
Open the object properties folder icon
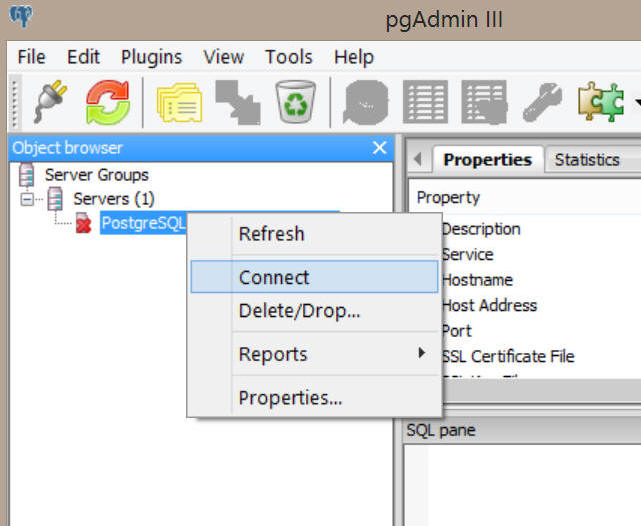[x=179, y=102]
